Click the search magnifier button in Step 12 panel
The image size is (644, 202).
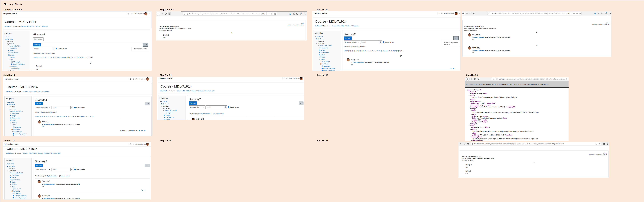pyautogui.click(x=381, y=42)
